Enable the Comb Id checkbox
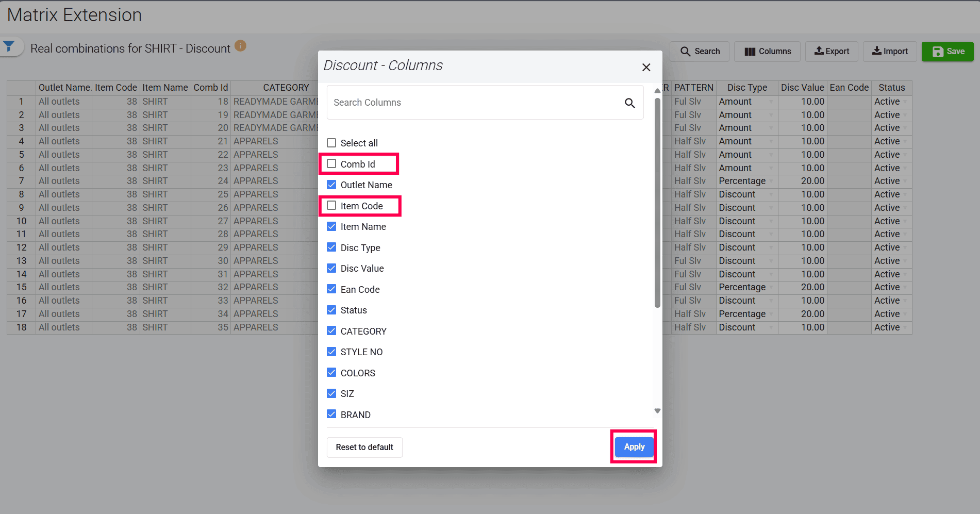 click(x=332, y=164)
